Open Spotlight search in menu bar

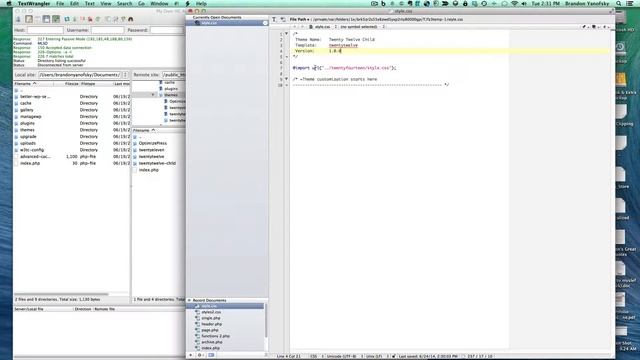619,4
